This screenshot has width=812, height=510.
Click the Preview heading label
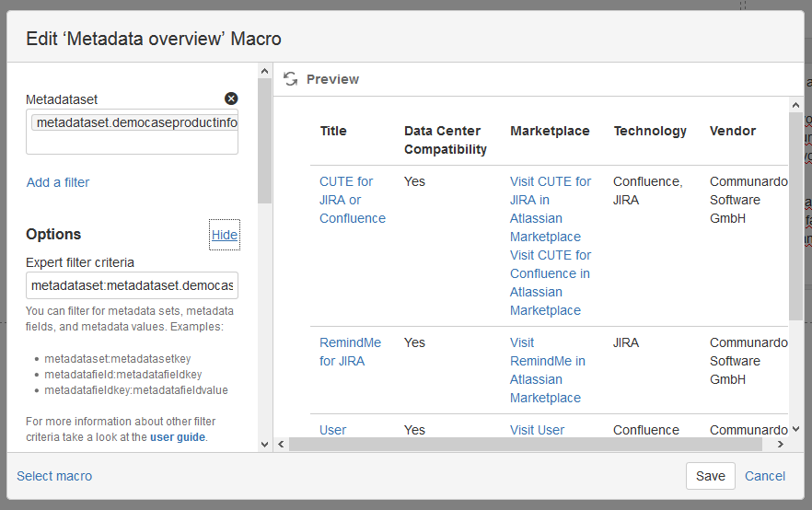[x=332, y=79]
